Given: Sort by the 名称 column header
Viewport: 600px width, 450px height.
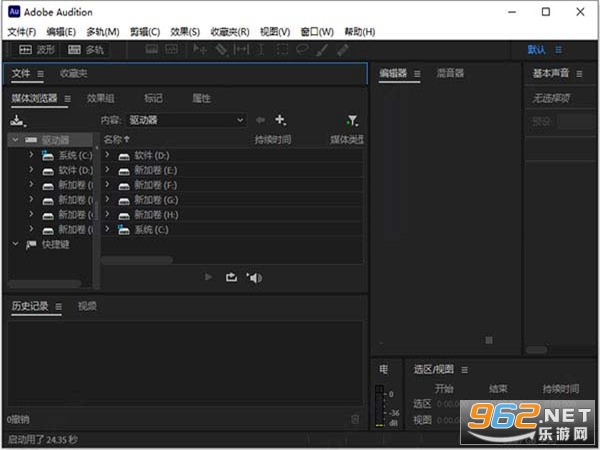Looking at the screenshot, I should [x=116, y=140].
